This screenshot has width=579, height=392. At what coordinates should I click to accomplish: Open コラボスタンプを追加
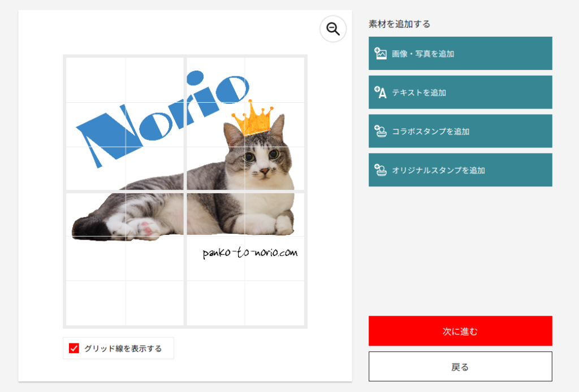460,131
